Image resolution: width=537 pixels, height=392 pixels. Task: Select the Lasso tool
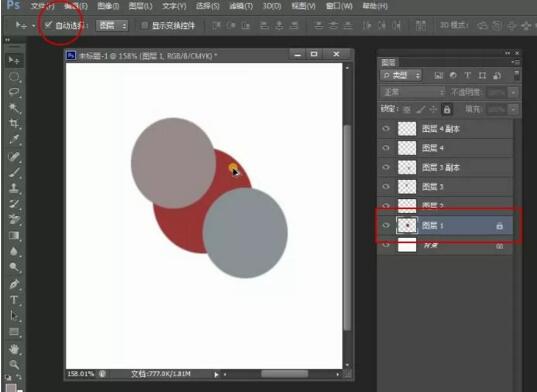[x=14, y=92]
